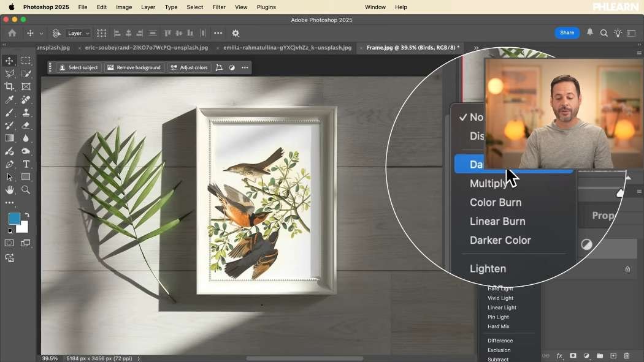This screenshot has height=362, width=644.
Task: Expand the hidden document tabs double-chevron
Action: tap(476, 48)
